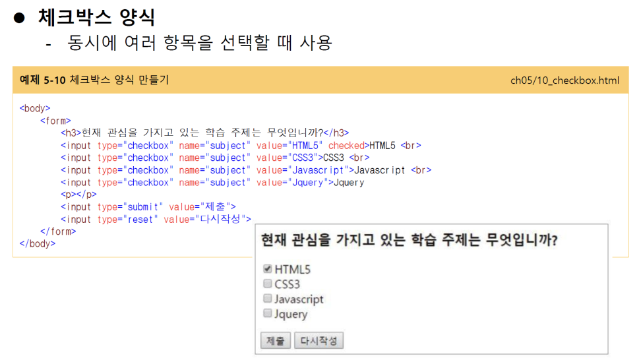
Task: Click the code line with value="HTML5" checked
Action: point(241,146)
